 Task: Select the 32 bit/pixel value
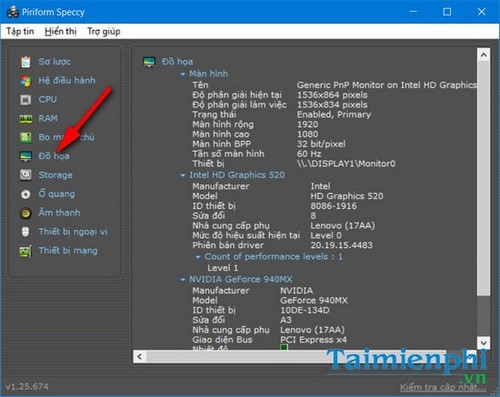tap(321, 144)
